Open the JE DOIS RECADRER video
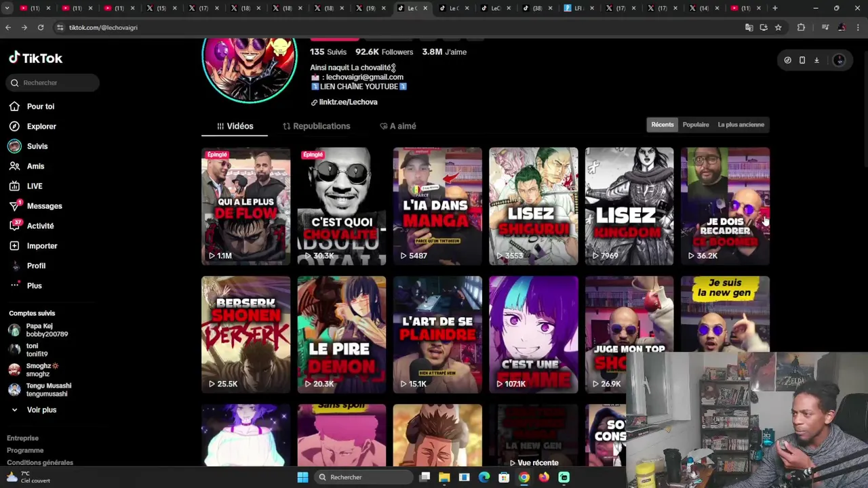This screenshot has width=868, height=488. coord(725,206)
